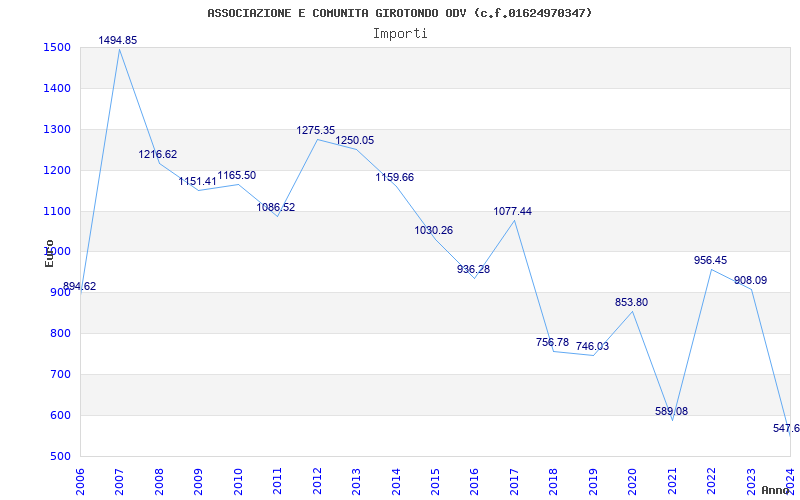The height and width of the screenshot is (500, 800).
Task: Click the 1250.05 data label
Action: coord(355,140)
